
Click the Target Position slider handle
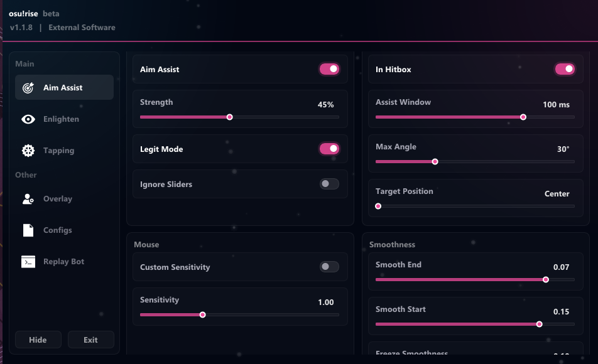click(x=378, y=206)
